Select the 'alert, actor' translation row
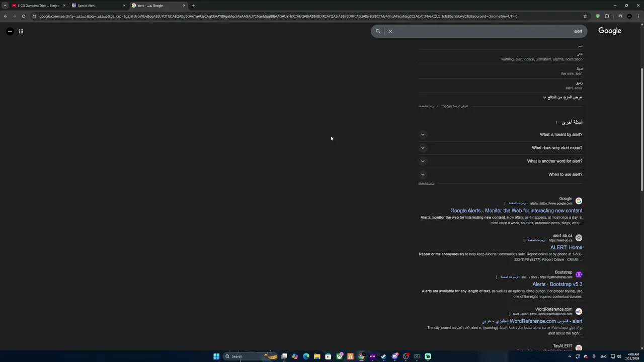 [x=500, y=85]
